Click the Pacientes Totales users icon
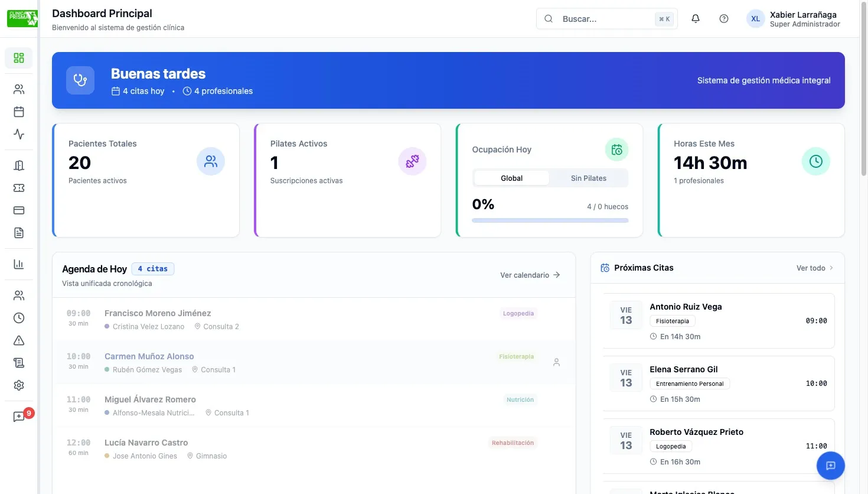This screenshot has height=494, width=868. click(x=211, y=161)
